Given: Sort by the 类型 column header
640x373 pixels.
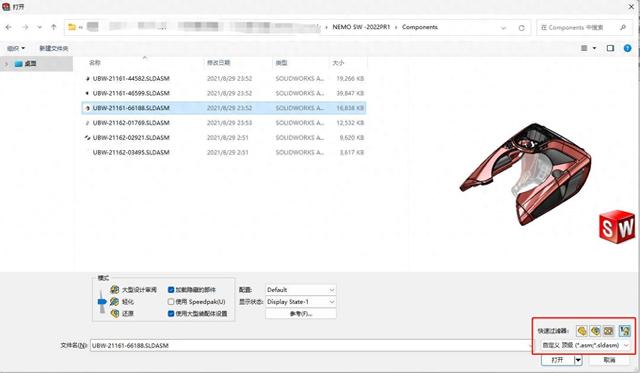Looking at the screenshot, I should (281, 62).
